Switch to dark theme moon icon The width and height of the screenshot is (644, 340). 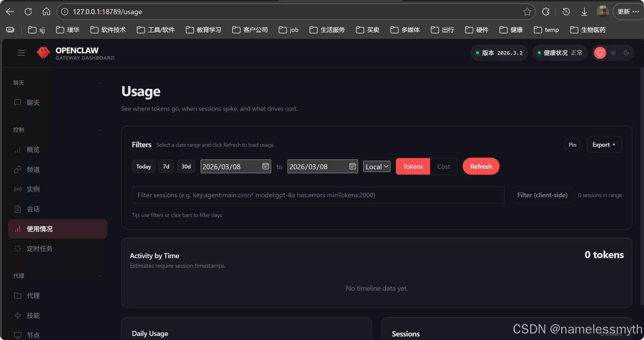pos(626,53)
